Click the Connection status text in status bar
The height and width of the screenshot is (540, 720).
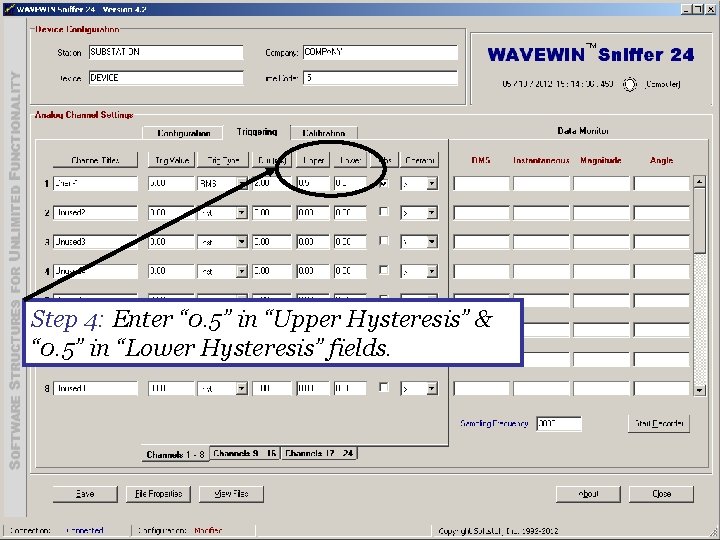coord(56,531)
